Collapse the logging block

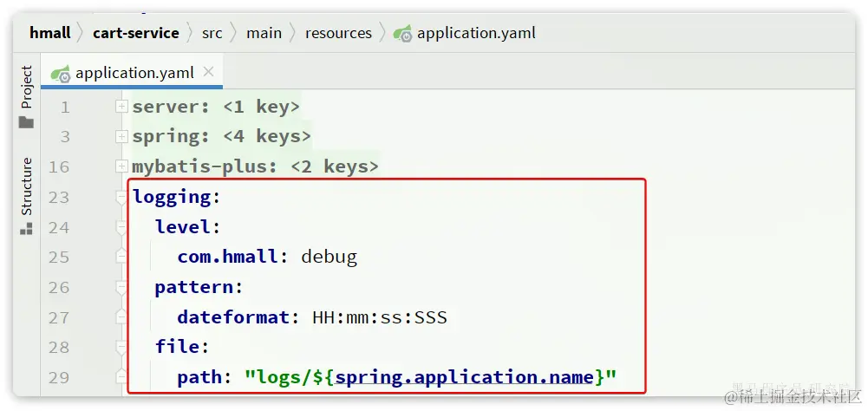121,197
